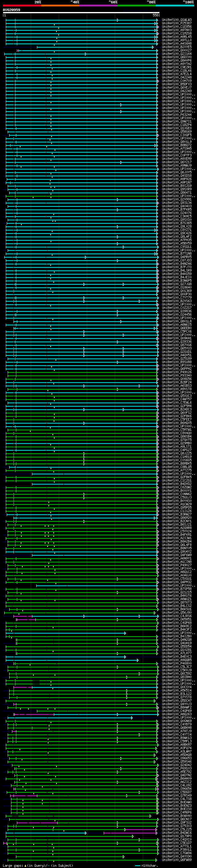This screenshot has height=868, width=197.
Task: Pick the green ~80% legend segment
Action: pos(137,6)
